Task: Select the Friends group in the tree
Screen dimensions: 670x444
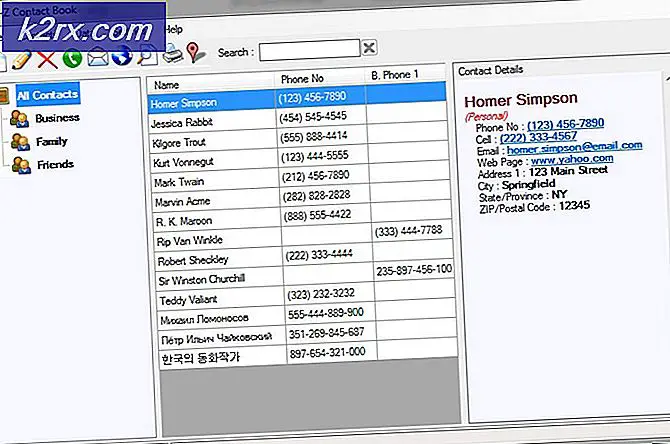Action: tap(55, 164)
